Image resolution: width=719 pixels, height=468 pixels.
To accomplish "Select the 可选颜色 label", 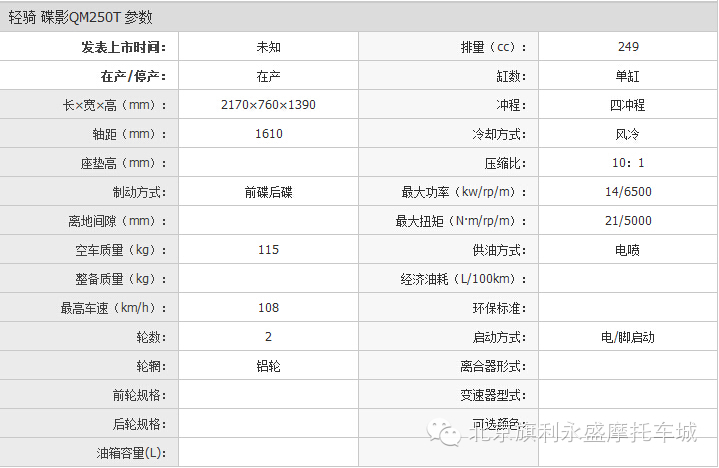I will 497,424.
